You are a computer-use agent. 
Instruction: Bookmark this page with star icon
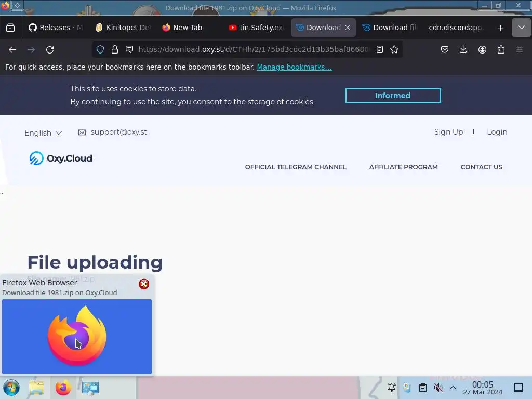tap(394, 49)
